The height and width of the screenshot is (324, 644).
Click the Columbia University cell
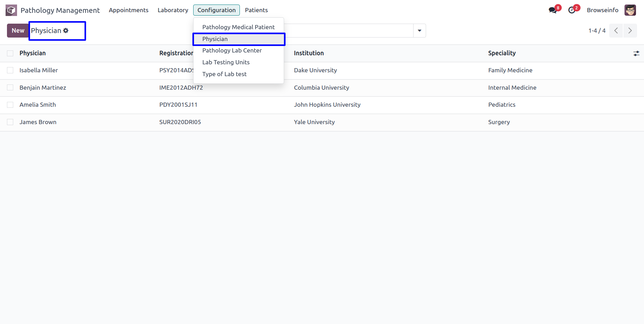(321, 88)
